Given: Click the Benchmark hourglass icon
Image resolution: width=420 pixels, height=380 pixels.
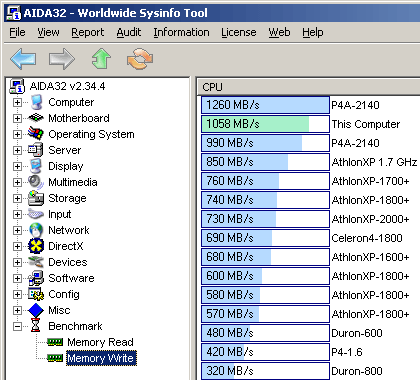Looking at the screenshot, I should tap(36, 326).
